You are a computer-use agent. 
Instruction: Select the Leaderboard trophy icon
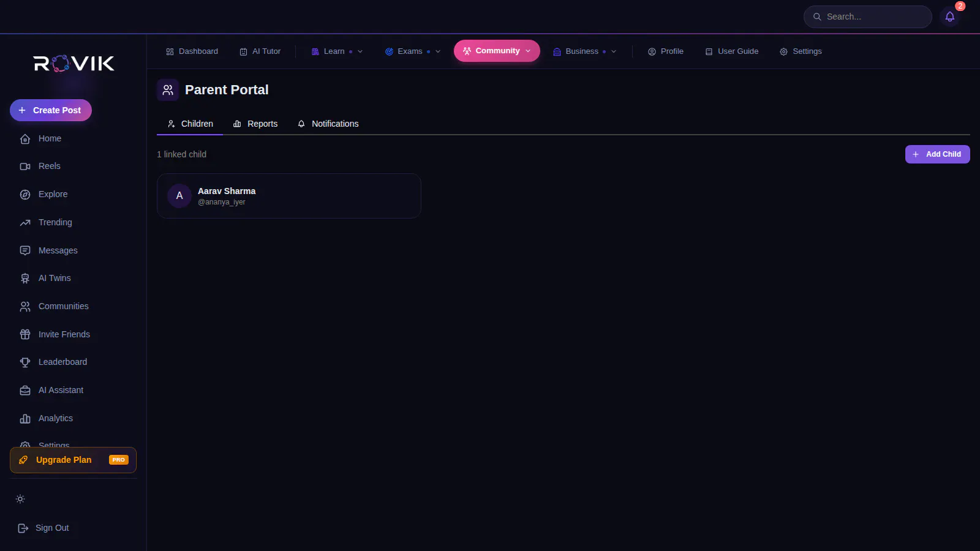(25, 362)
